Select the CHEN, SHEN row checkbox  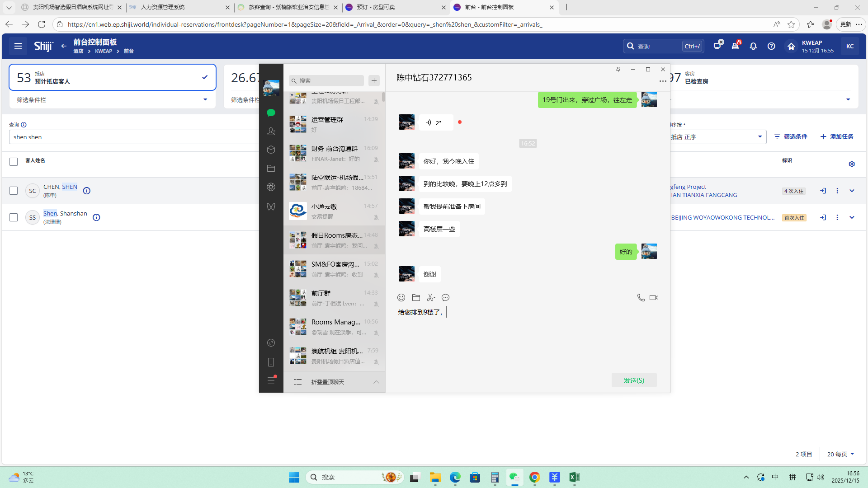click(x=14, y=191)
